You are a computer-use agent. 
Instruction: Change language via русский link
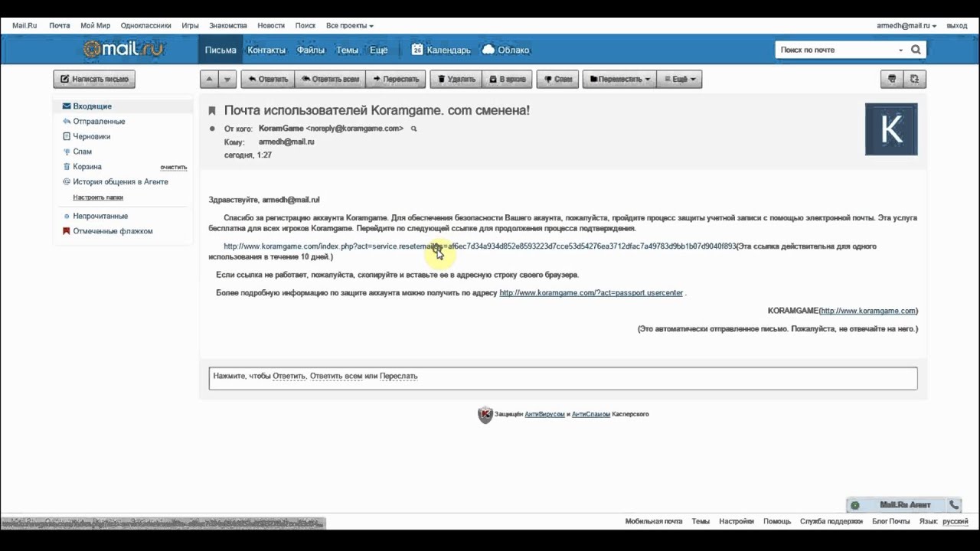click(x=955, y=521)
